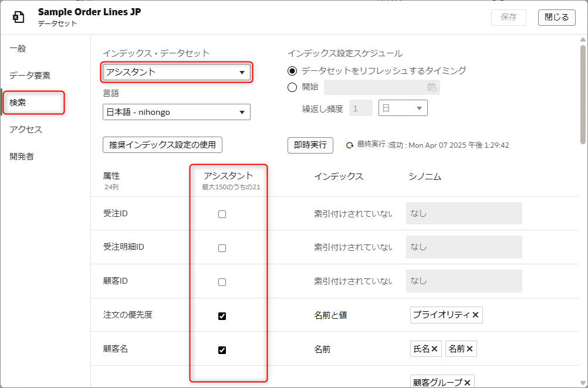Click the 繰返し頻度 number field
Screen dimensions: 588x388
point(361,108)
